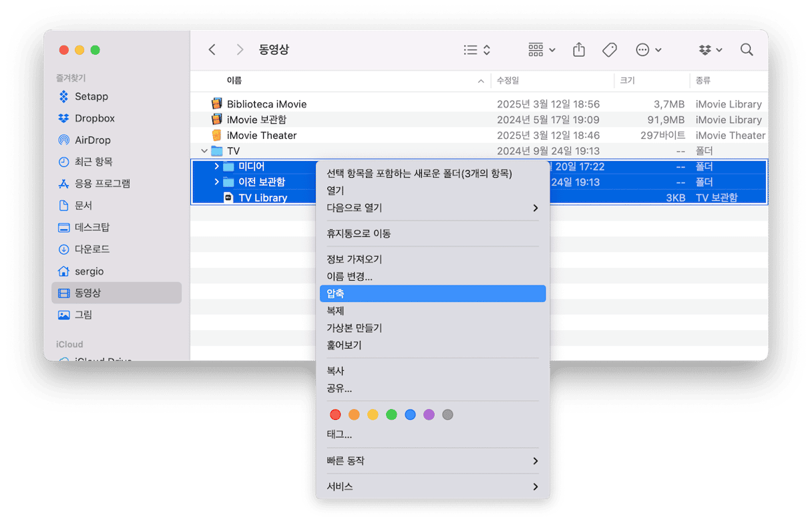The height and width of the screenshot is (520, 812).
Task: Click the Share icon in toolbar
Action: (579, 50)
